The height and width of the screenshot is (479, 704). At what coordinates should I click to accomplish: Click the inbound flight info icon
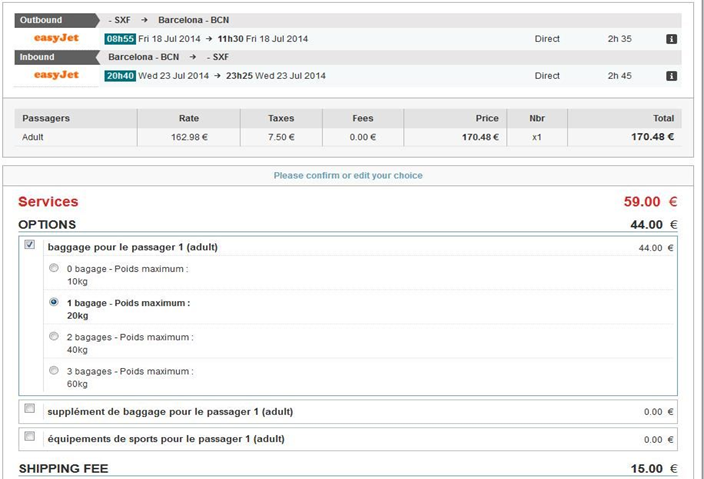[x=672, y=76]
